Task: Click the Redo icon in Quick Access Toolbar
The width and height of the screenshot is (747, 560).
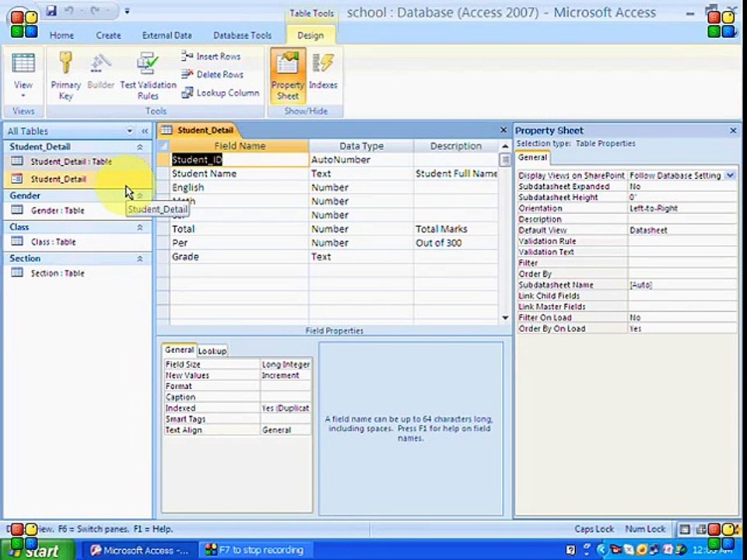Action: pos(95,10)
